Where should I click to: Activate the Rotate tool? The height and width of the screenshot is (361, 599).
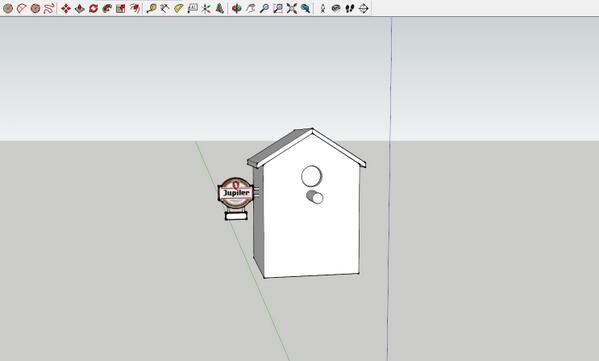[x=93, y=8]
